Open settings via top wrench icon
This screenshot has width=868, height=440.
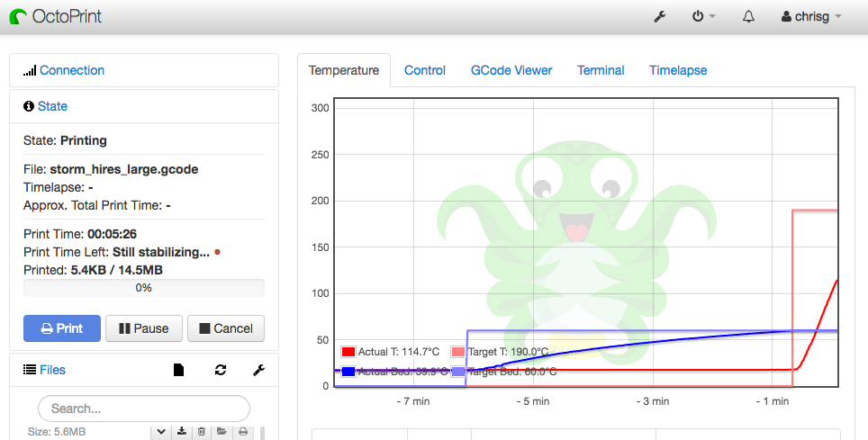(x=659, y=16)
